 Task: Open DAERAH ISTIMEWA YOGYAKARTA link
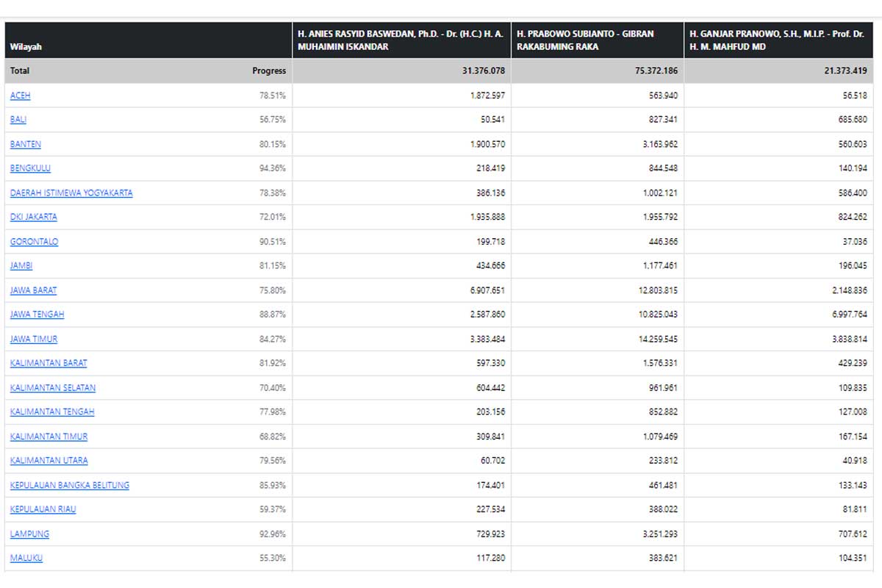tap(71, 193)
